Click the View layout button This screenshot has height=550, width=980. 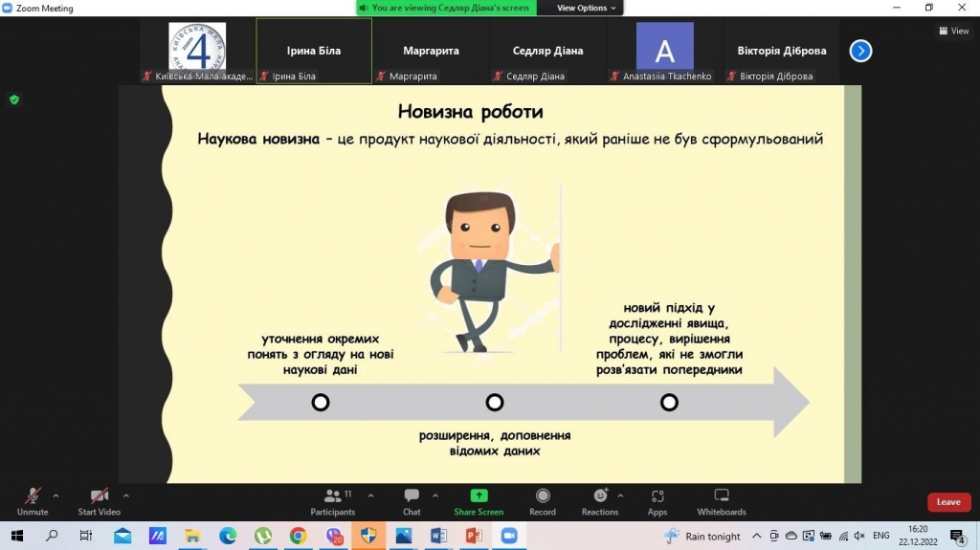954,31
